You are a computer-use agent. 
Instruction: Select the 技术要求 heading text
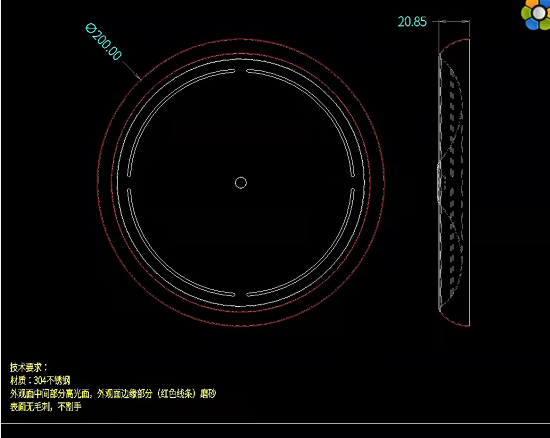(x=28, y=367)
